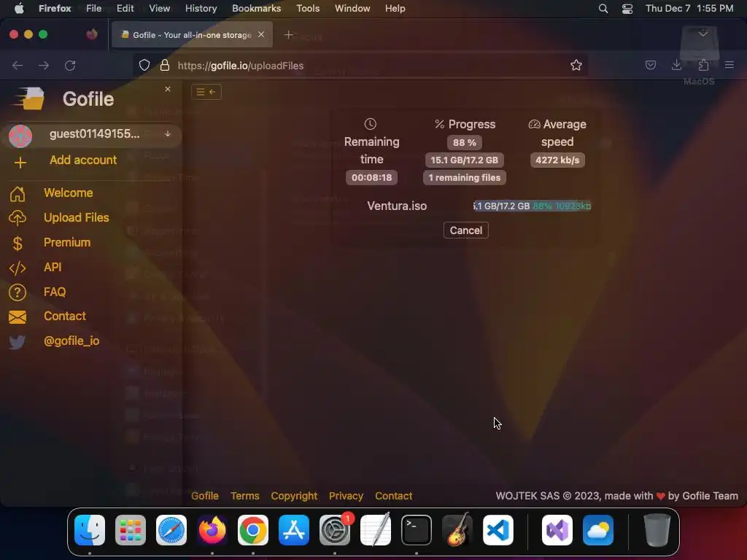
Task: Collapse sidebar using the menu arrow button
Action: [x=206, y=92]
